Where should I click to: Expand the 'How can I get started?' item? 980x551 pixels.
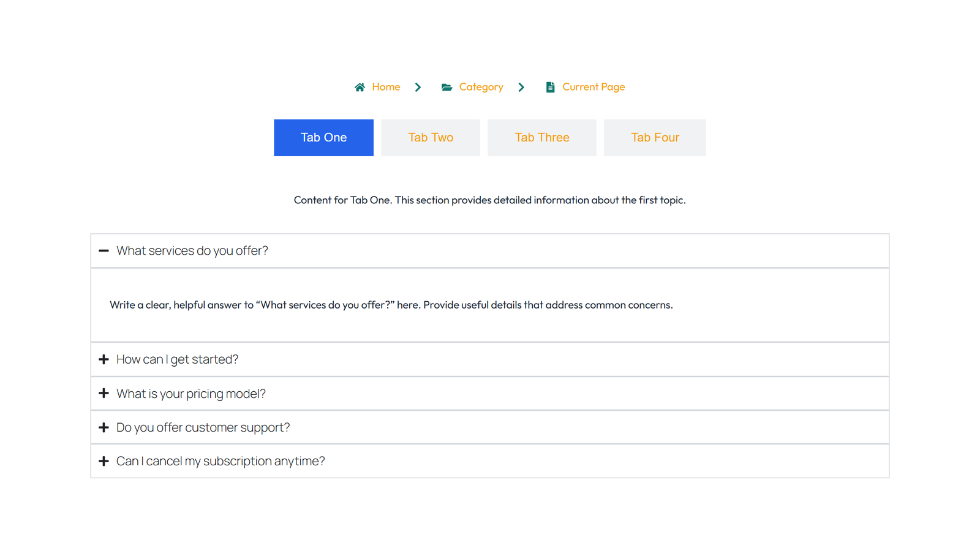[x=178, y=359]
